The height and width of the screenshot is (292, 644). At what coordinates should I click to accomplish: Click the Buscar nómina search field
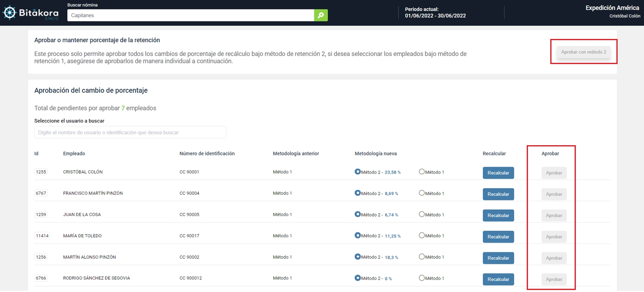click(191, 15)
